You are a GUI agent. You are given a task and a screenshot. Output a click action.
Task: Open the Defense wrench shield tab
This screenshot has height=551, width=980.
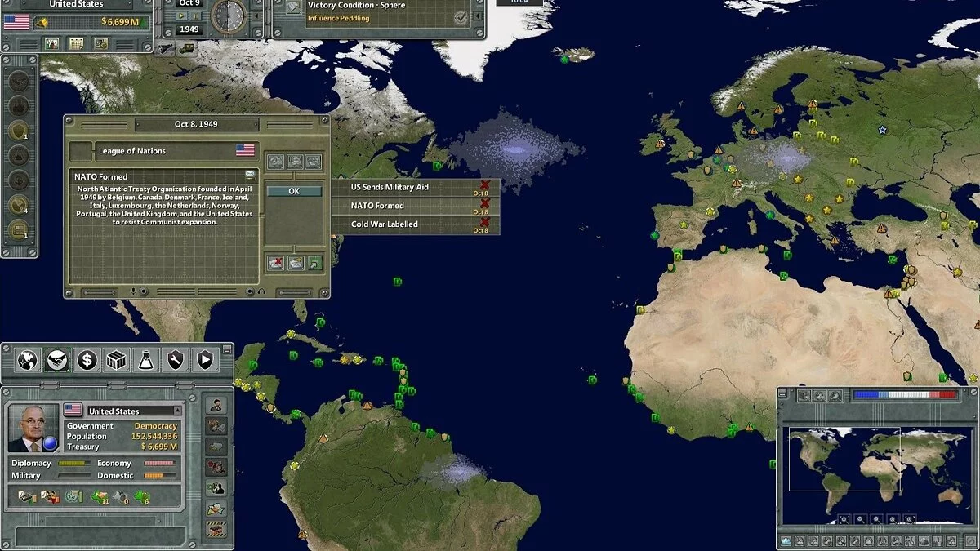pos(176,359)
